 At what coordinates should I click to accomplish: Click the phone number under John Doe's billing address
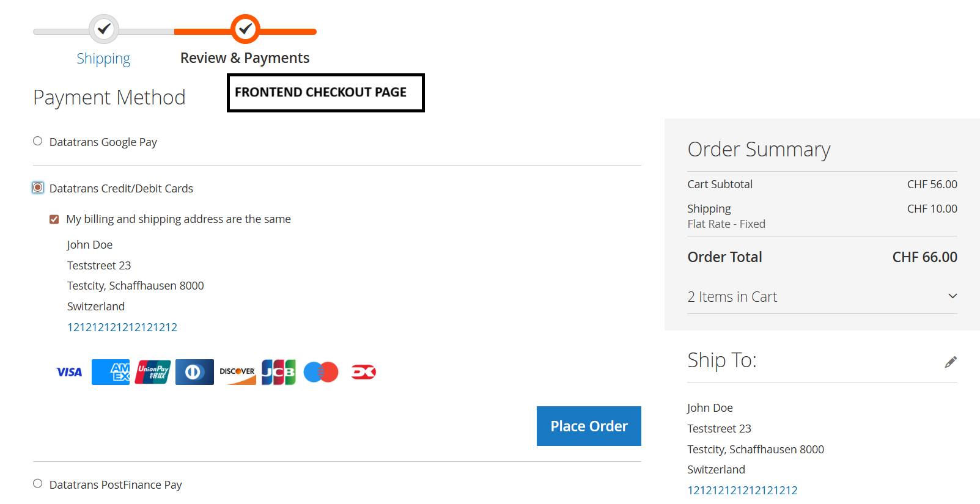point(122,327)
